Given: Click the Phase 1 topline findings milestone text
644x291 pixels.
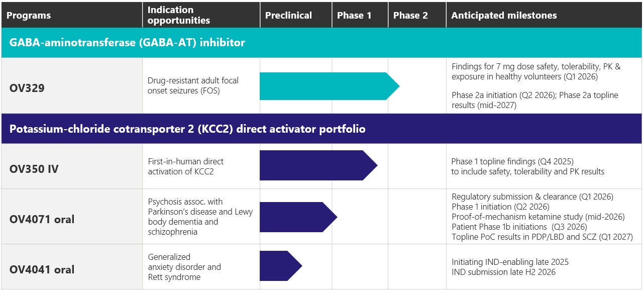Looking at the screenshot, I should (x=512, y=161).
